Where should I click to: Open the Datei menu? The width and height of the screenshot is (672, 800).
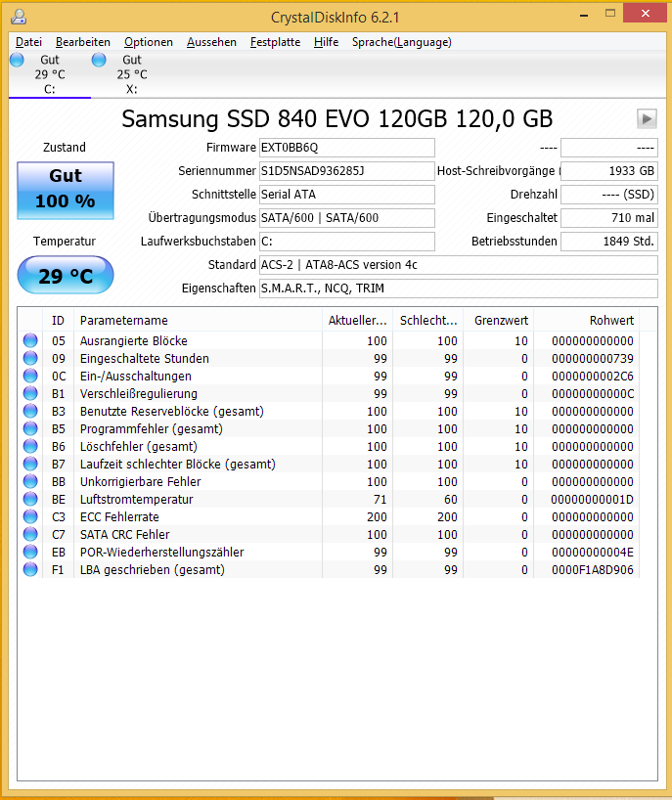(x=28, y=42)
